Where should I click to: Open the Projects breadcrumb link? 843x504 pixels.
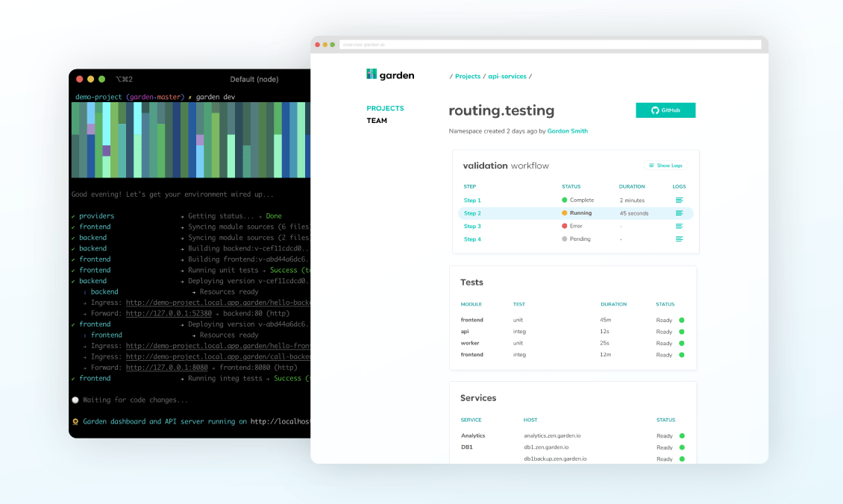click(468, 76)
